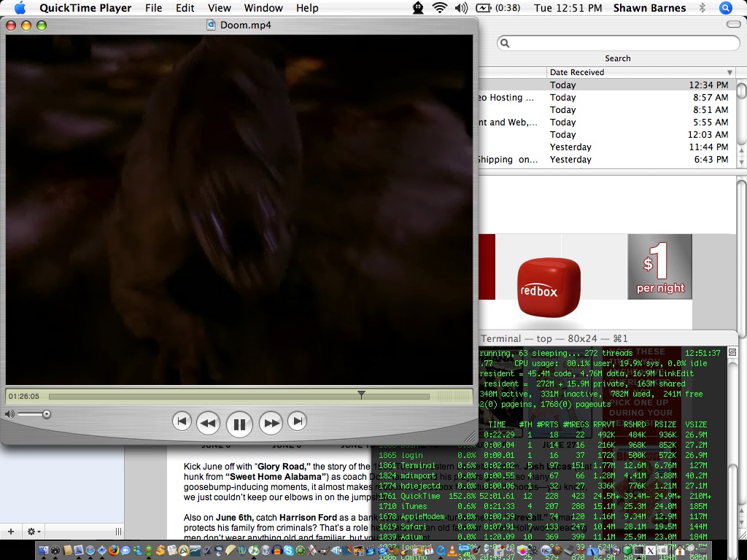The image size is (747, 560).
Task: Select the message received Today 12:34 PM
Action: click(x=607, y=85)
